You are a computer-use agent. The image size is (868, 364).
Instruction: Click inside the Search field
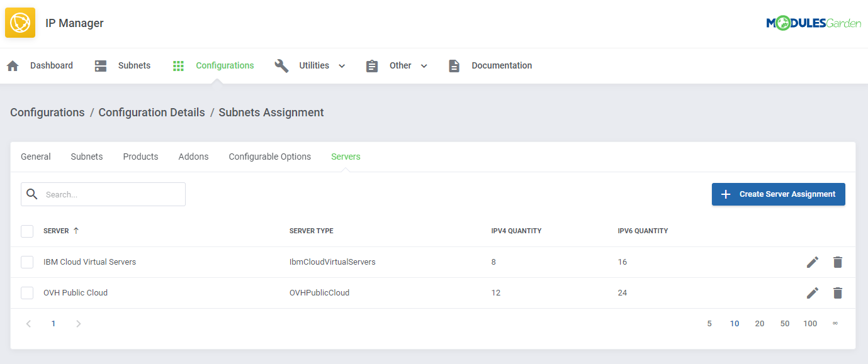pyautogui.click(x=103, y=194)
